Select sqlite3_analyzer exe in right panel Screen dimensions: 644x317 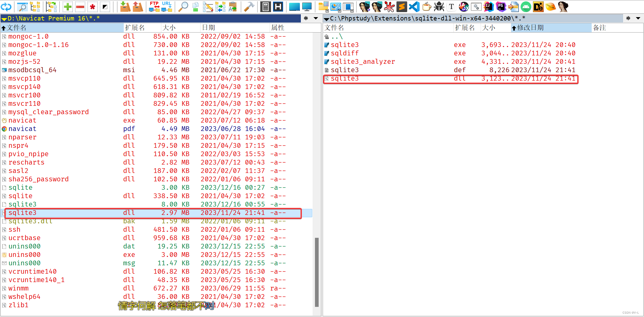[x=450, y=61]
